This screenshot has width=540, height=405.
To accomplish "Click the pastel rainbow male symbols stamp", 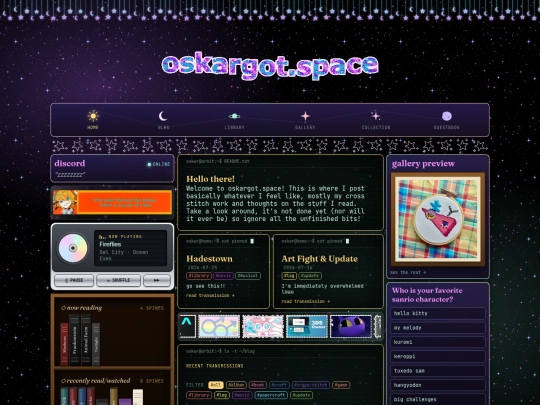I will coord(219,326).
